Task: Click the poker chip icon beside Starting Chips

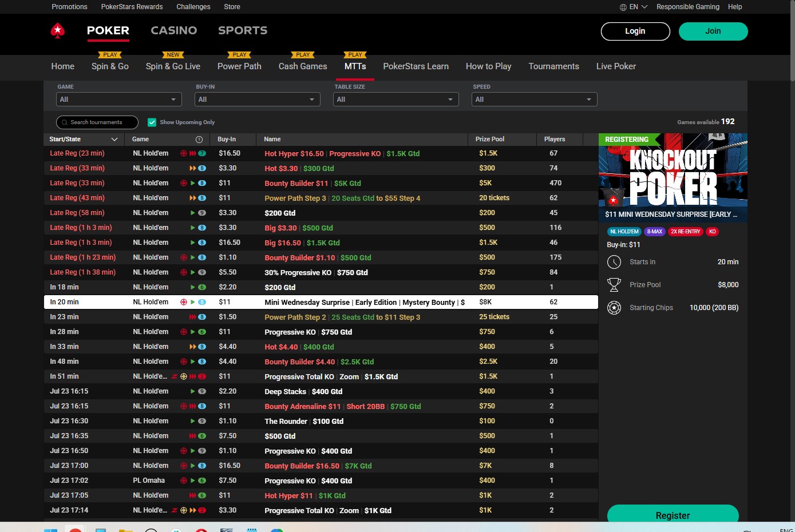Action: (614, 308)
